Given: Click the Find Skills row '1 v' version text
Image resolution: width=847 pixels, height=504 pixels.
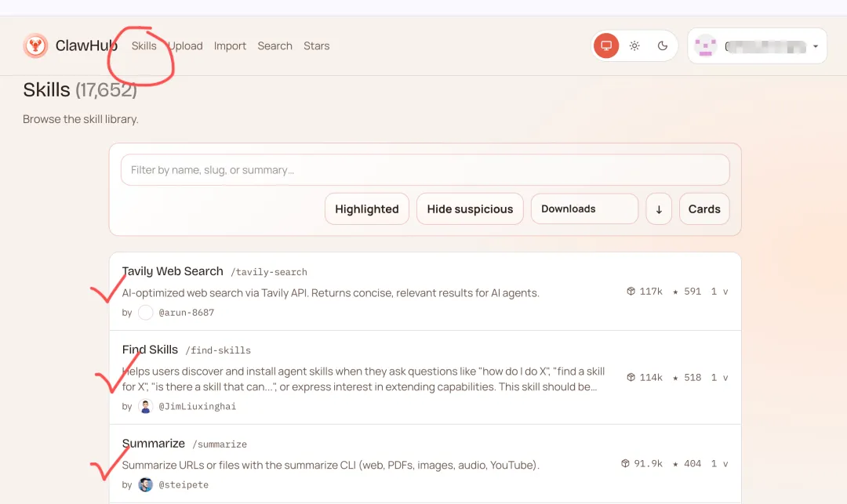Looking at the screenshot, I should click(x=719, y=377).
